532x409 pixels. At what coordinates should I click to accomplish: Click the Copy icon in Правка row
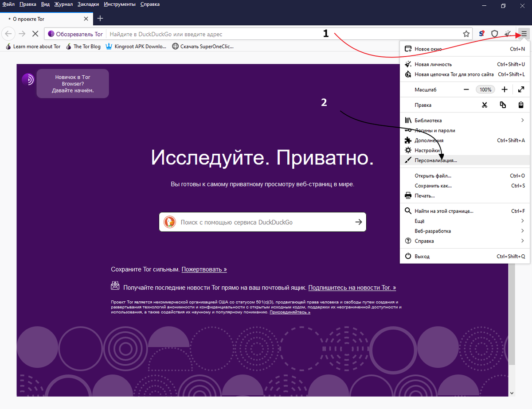tap(502, 105)
